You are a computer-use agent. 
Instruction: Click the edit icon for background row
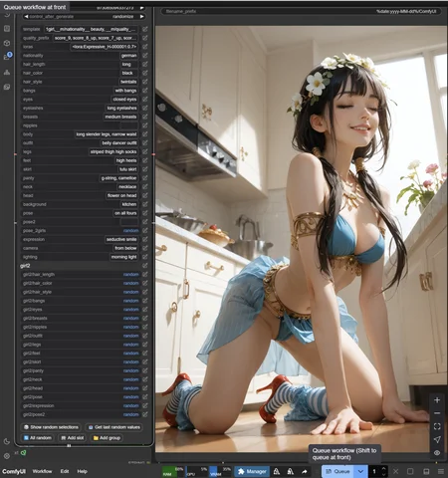click(x=145, y=204)
